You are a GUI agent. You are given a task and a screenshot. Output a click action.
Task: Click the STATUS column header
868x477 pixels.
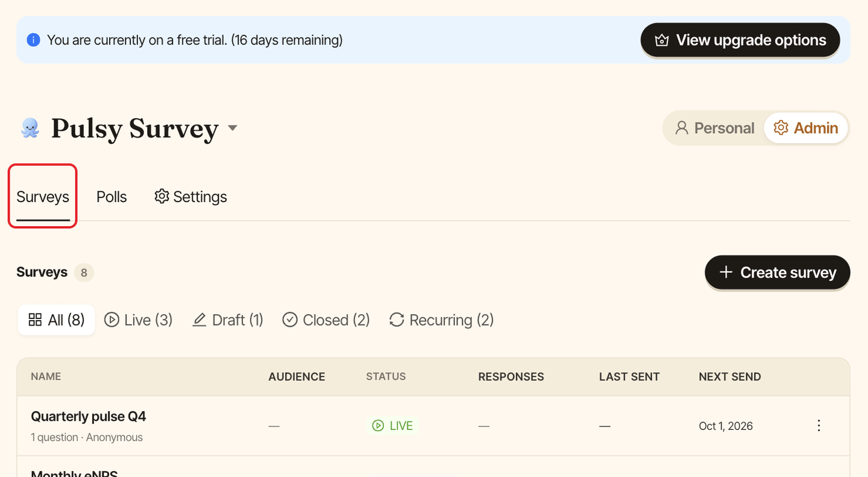[386, 376]
